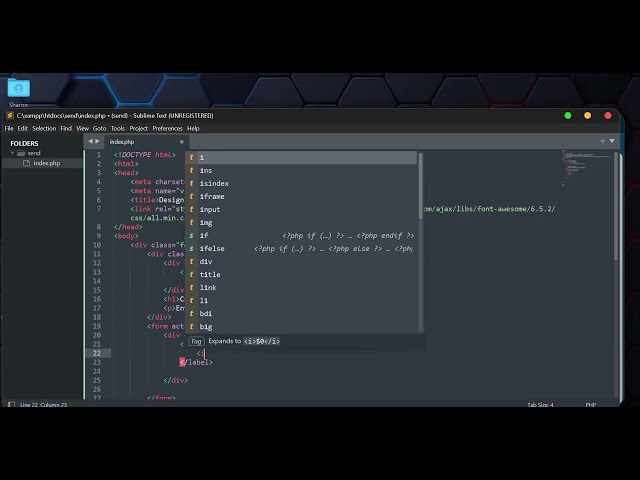Open the Sharon folder on desktop

coord(18,93)
